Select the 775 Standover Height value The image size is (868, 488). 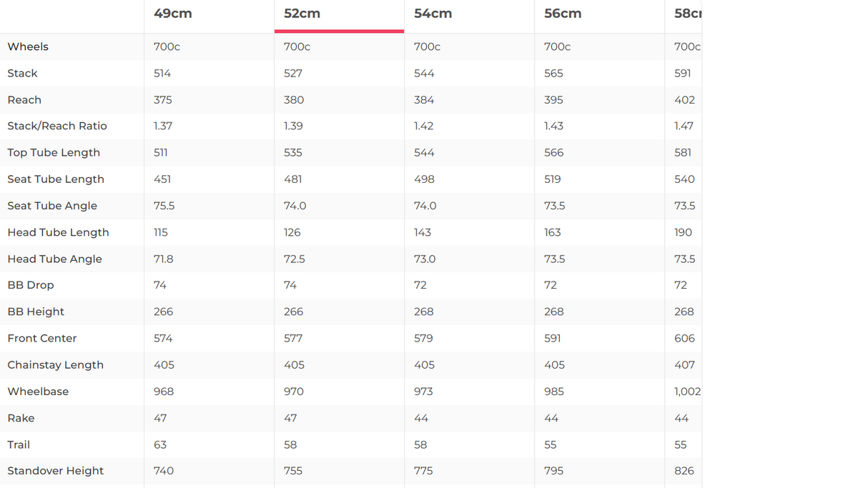pyautogui.click(x=423, y=471)
